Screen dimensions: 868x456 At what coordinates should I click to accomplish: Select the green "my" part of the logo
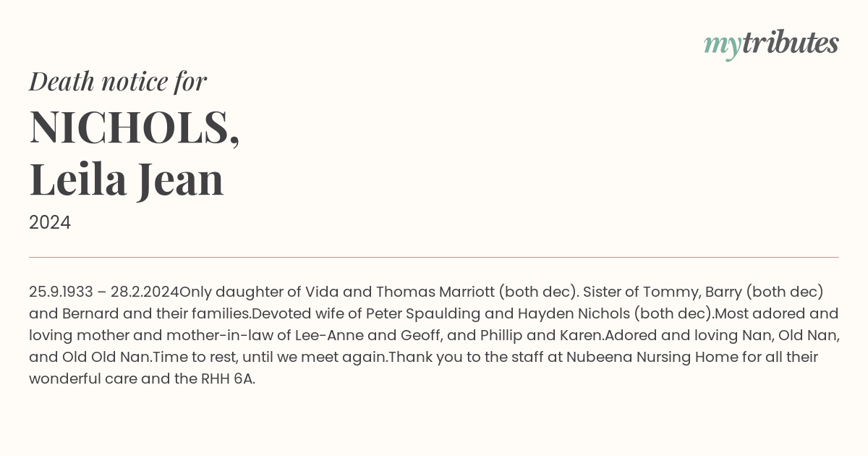723,46
